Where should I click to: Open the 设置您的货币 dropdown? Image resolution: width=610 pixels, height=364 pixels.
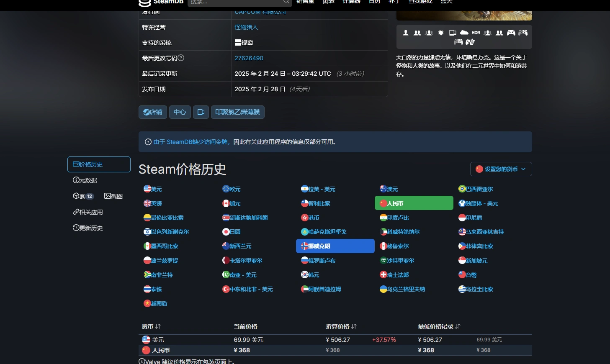tap(501, 169)
